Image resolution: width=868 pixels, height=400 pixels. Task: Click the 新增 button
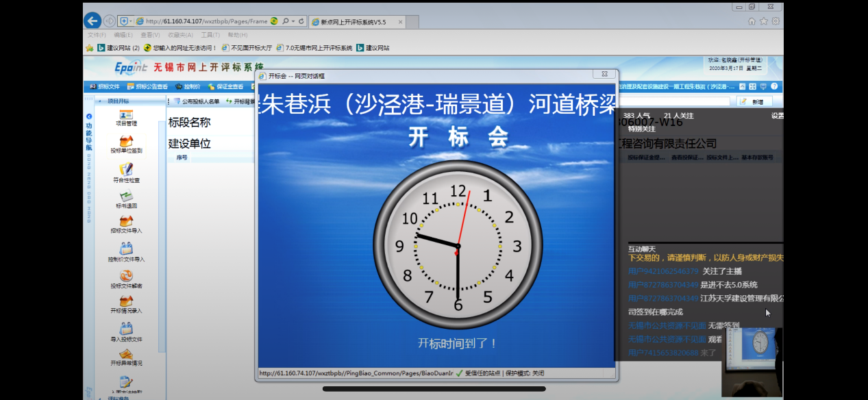point(754,101)
